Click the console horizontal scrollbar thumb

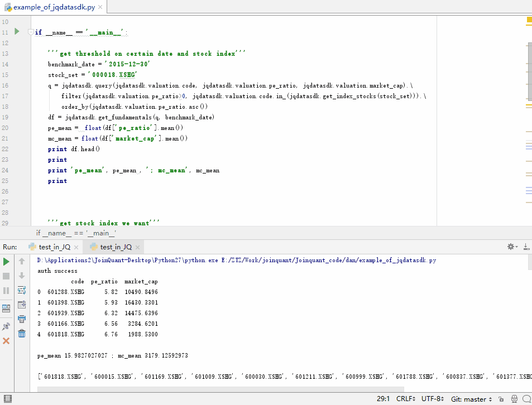[221, 389]
